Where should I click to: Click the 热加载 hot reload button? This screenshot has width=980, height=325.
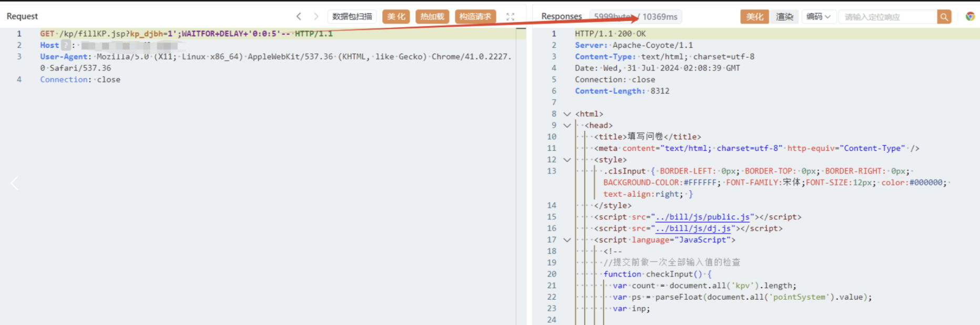[x=432, y=16]
